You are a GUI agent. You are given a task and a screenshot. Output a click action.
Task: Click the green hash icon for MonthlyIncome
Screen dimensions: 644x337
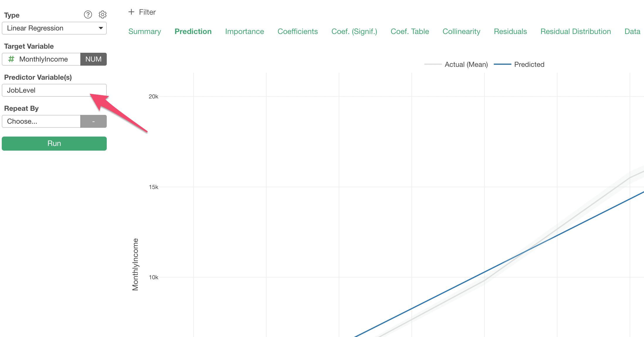[x=11, y=59]
